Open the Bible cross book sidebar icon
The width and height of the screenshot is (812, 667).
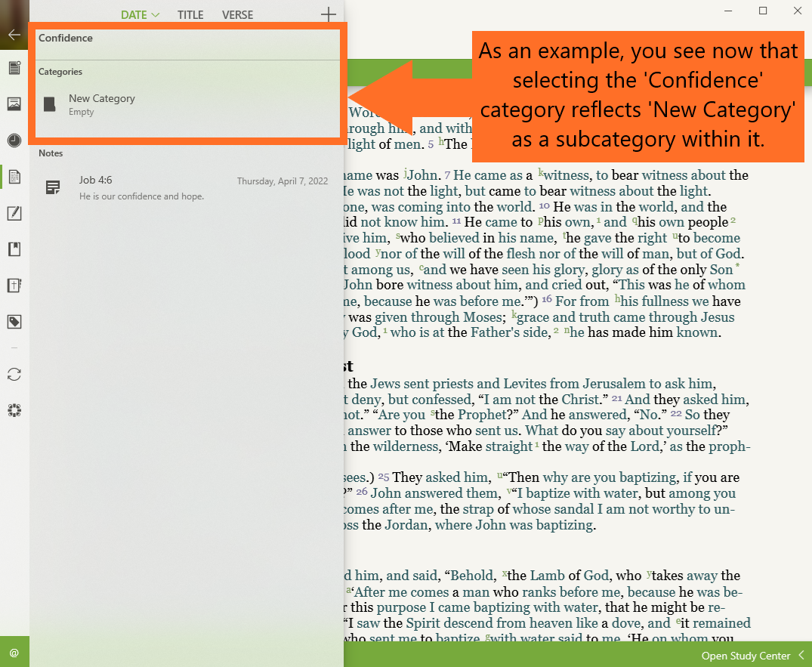(x=14, y=286)
